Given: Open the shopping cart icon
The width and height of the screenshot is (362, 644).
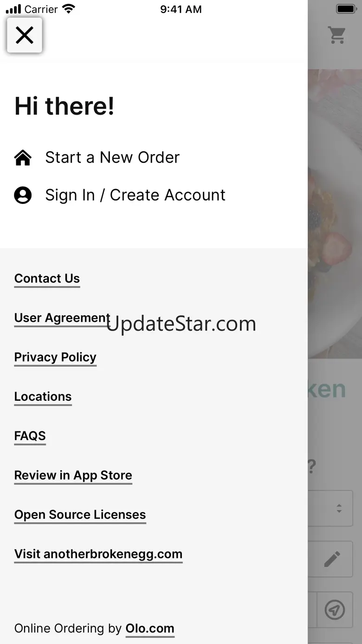Looking at the screenshot, I should (337, 35).
